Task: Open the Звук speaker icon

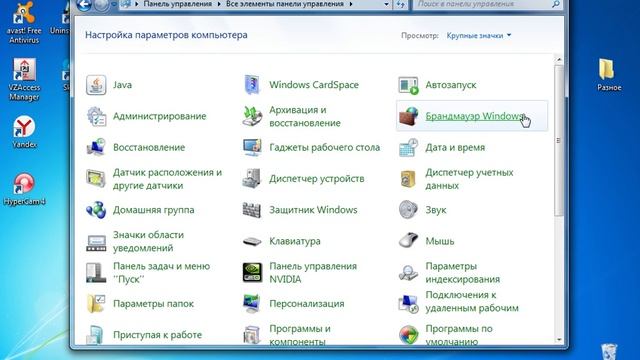Action: coord(409,210)
